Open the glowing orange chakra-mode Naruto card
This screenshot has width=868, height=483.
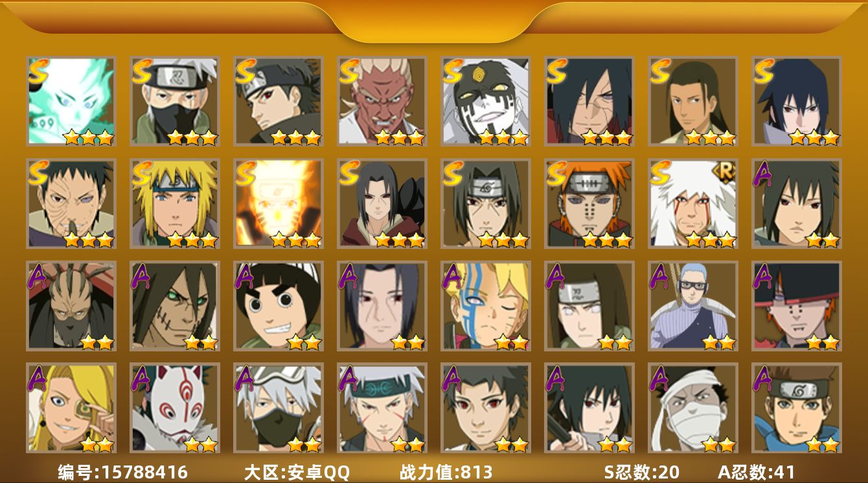[x=278, y=204]
